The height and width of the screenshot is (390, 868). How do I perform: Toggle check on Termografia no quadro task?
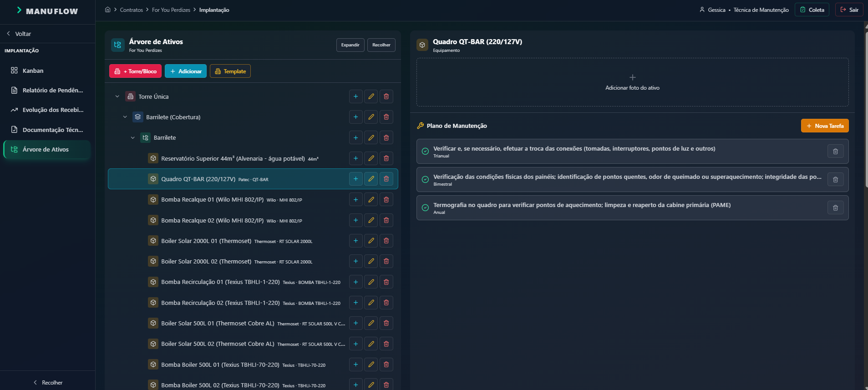[425, 208]
